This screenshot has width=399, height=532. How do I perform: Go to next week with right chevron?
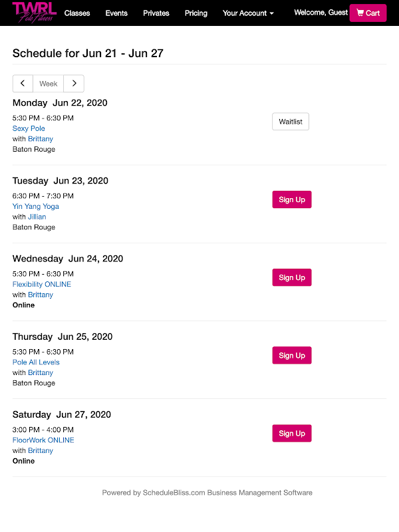tap(74, 84)
